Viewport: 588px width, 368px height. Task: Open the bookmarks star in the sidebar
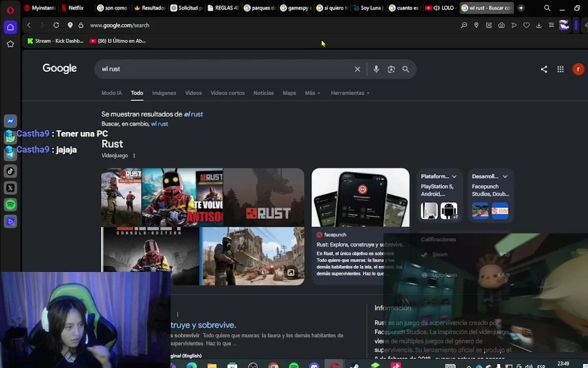pyautogui.click(x=11, y=44)
